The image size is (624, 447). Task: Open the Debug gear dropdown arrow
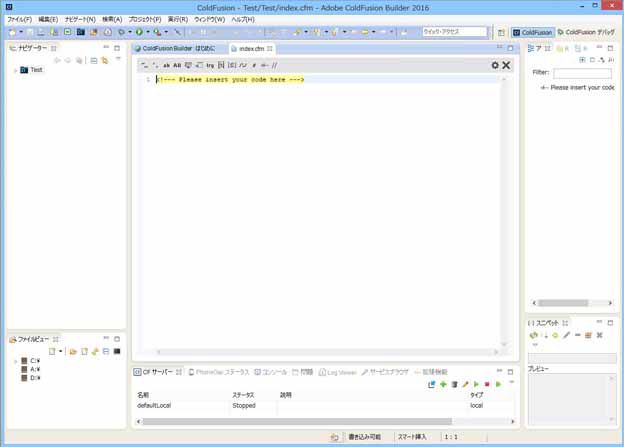click(130, 32)
